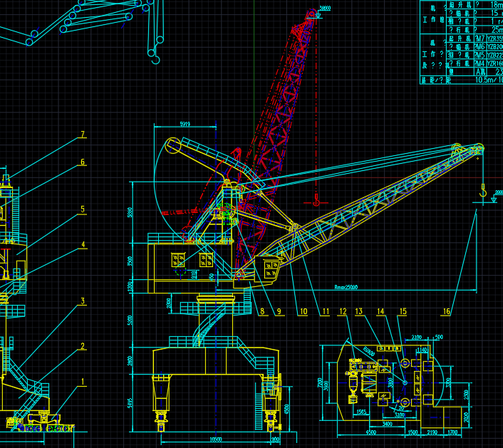Click callout number 9 label
The image size is (503, 448).
[x=279, y=311]
